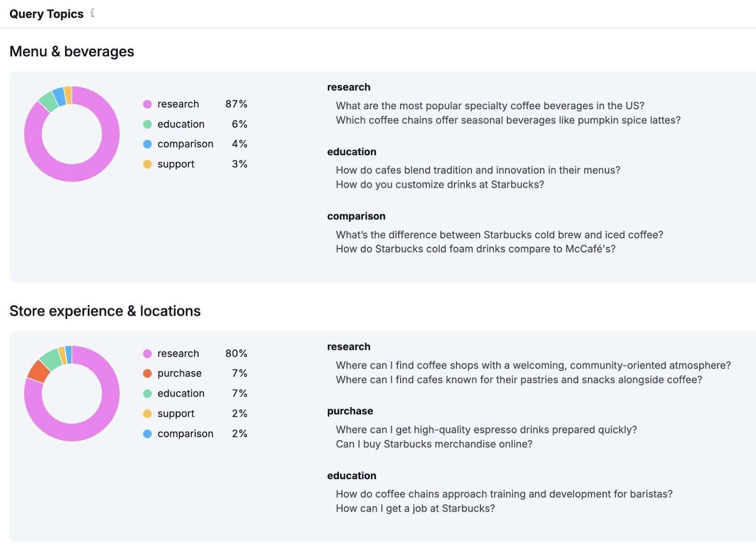Click the orange purchase legend dot under Store experience
This screenshot has width=756, height=550.
(x=147, y=373)
